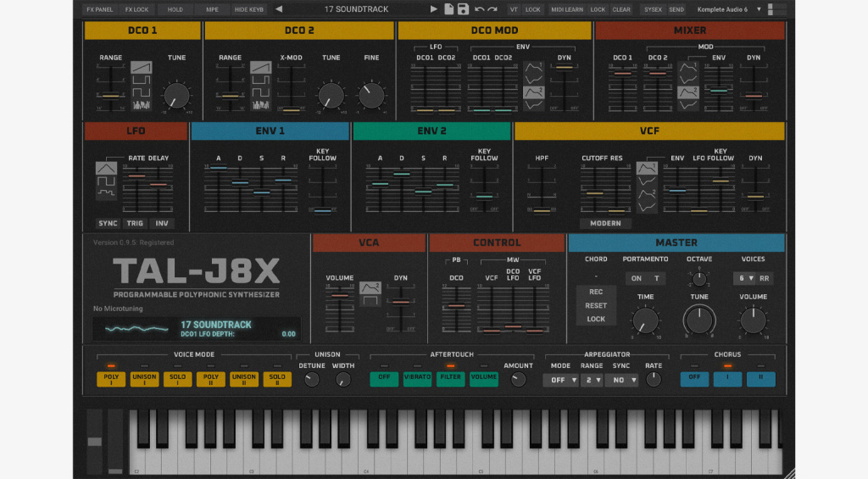Click the SEND button

[676, 9]
